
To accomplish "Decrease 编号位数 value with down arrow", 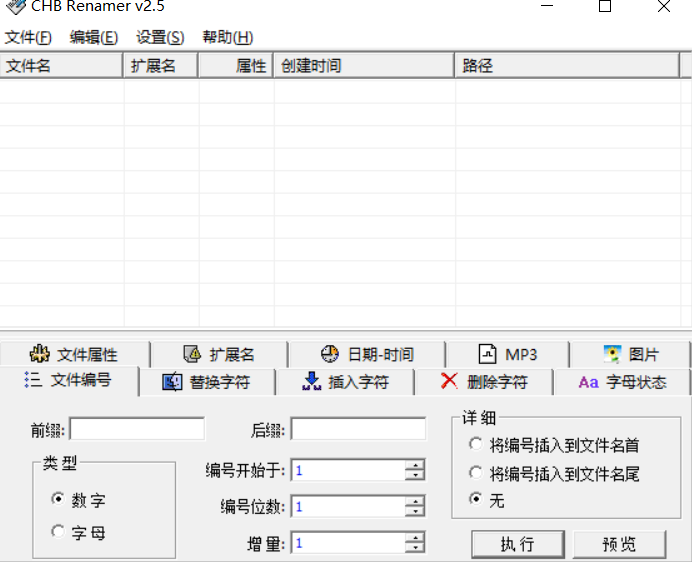I will (414, 511).
